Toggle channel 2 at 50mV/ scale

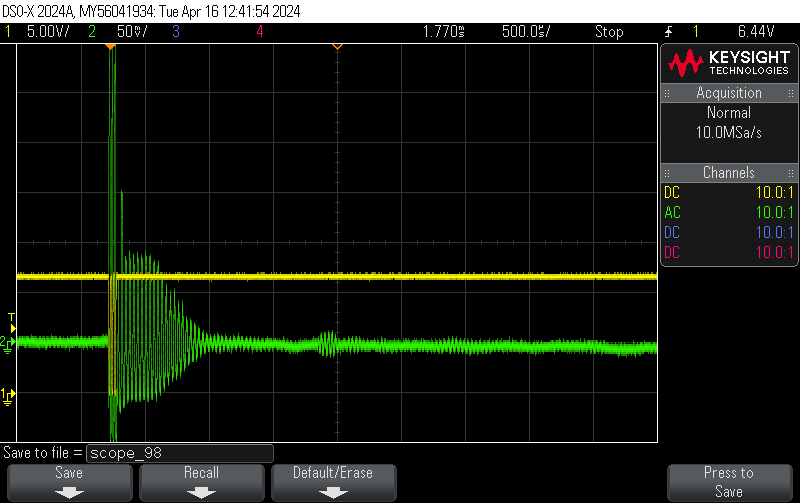123,32
